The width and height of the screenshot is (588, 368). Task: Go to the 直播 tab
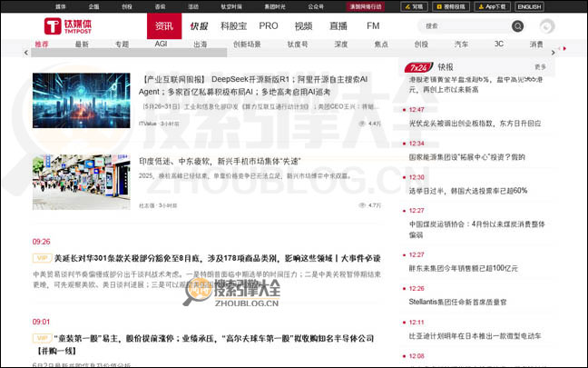coord(338,26)
